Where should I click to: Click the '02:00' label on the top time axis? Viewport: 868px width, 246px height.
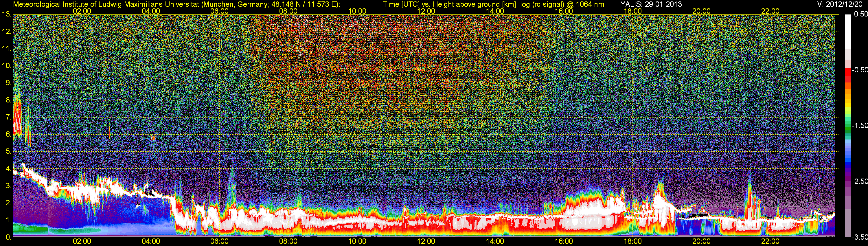coord(82,11)
